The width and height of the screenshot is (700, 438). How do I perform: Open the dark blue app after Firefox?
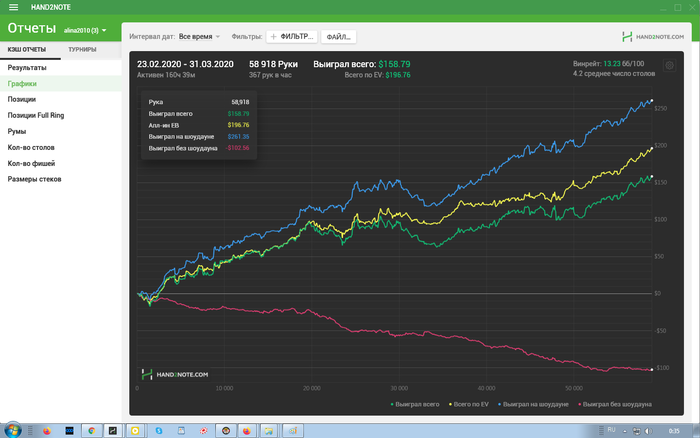click(69, 431)
